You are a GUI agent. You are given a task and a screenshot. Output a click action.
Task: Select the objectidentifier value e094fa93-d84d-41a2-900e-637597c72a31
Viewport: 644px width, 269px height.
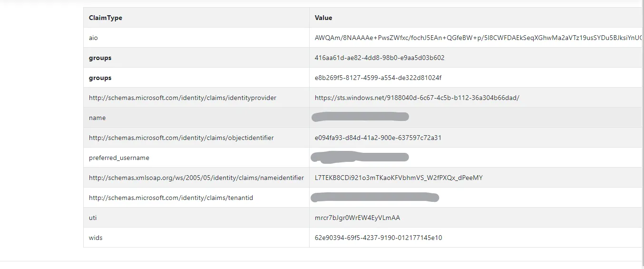(378, 138)
